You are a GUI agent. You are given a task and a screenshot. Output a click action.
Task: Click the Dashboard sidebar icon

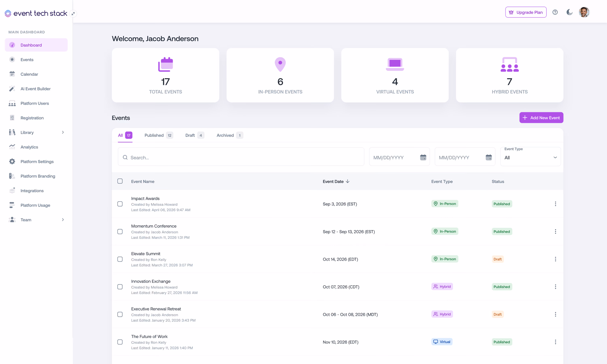click(12, 45)
